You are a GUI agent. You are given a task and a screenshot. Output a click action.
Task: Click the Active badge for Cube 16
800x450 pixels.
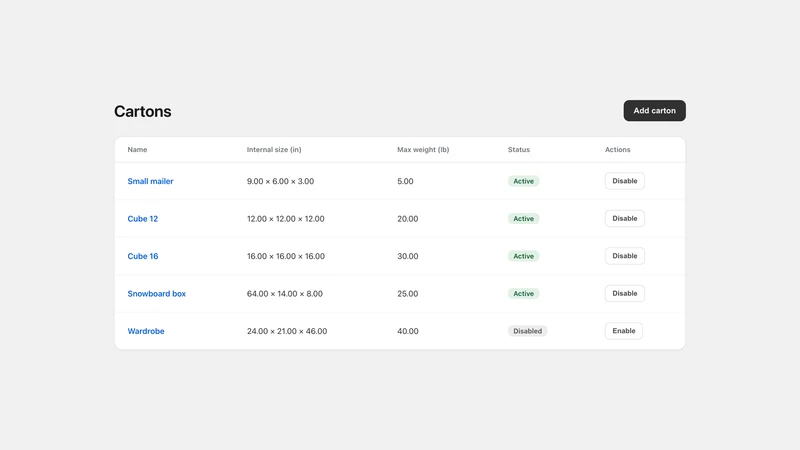(523, 256)
